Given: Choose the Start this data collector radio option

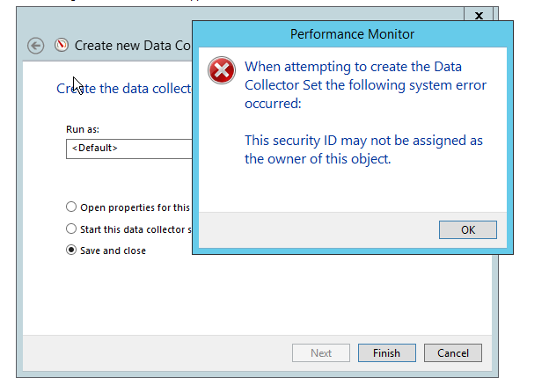Looking at the screenshot, I should click(x=71, y=229).
